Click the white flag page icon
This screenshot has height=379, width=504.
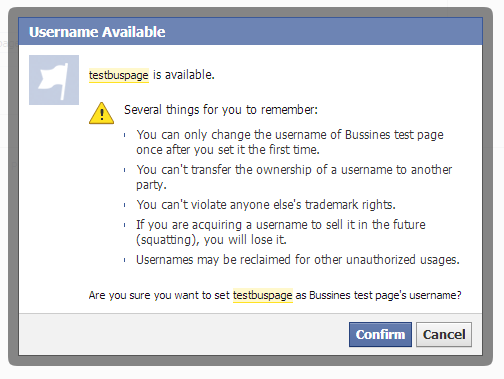pos(54,80)
